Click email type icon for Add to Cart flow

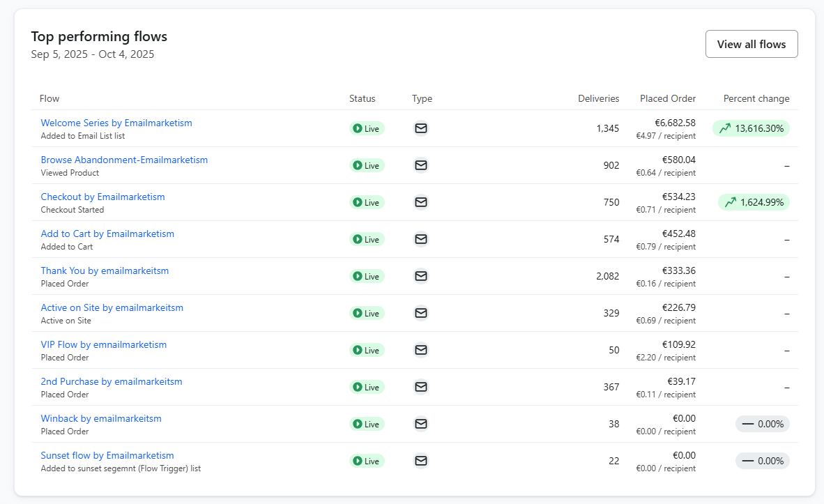click(421, 239)
